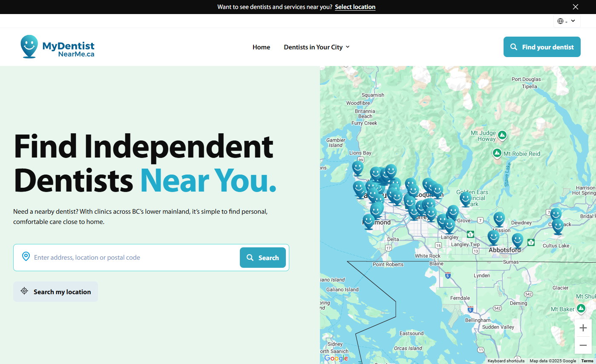Zoom out on the map
Image resolution: width=596 pixels, height=364 pixels.
click(583, 345)
